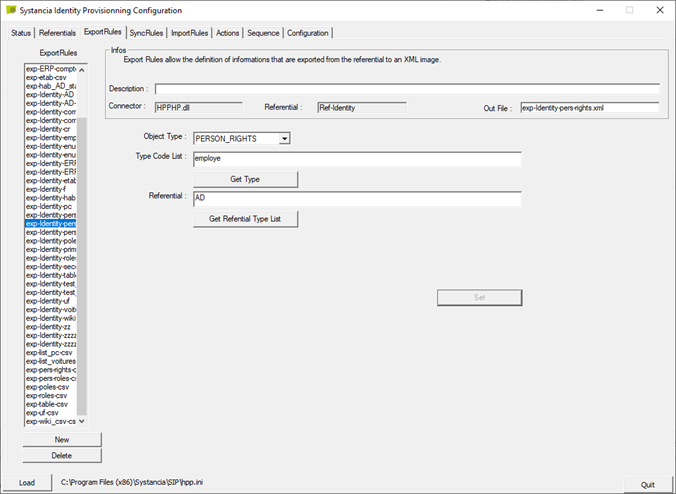This screenshot has width=676, height=494.
Task: Switch to the Status tab
Action: (21, 33)
